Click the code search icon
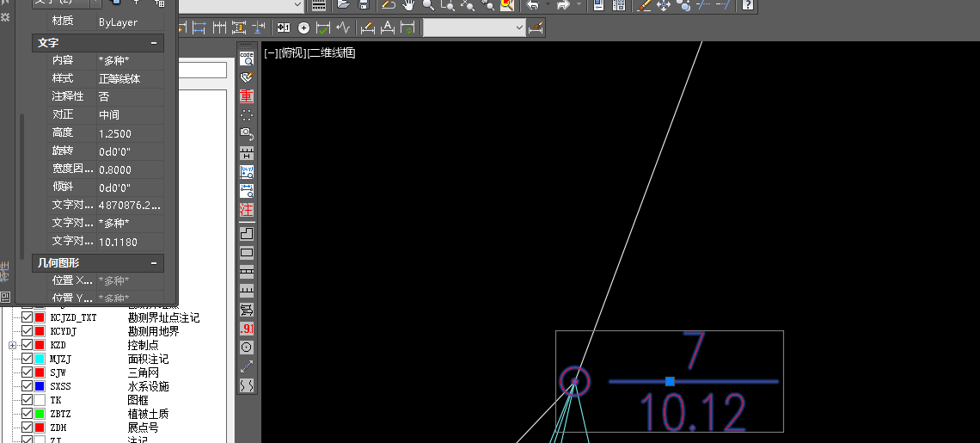Screen dimensions: 980x443 [247, 58]
